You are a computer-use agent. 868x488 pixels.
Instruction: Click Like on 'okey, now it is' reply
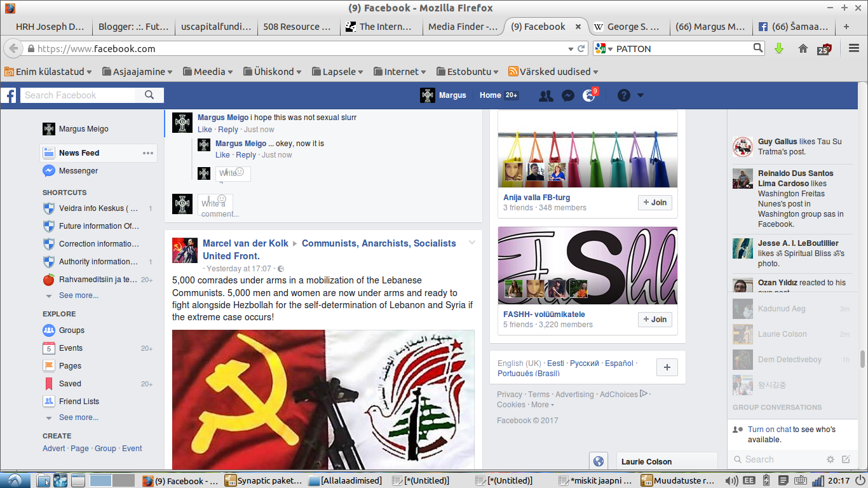[222, 155]
